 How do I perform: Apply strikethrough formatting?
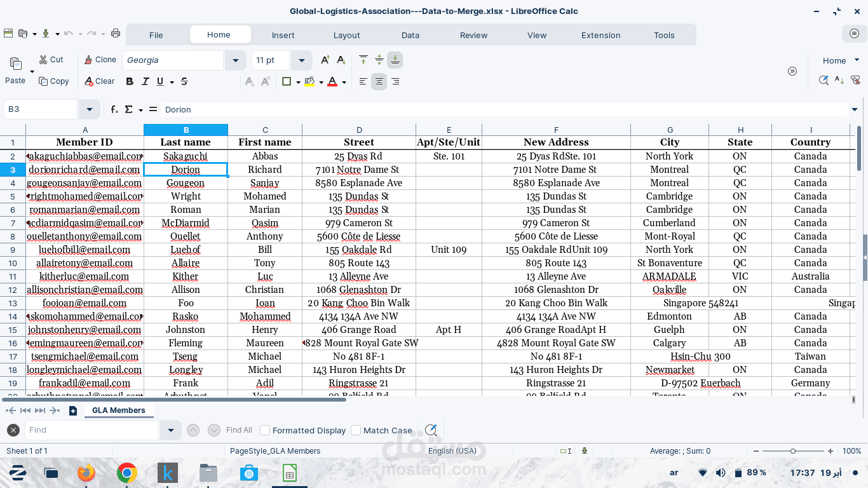[184, 81]
